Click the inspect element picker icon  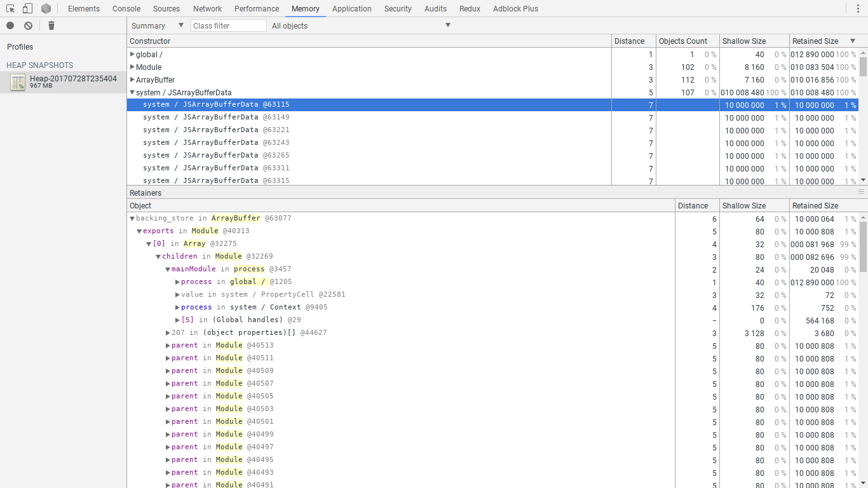click(x=10, y=8)
